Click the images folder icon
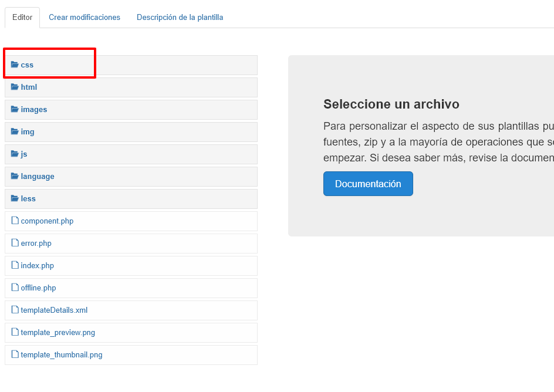The image size is (554, 392). [15, 109]
